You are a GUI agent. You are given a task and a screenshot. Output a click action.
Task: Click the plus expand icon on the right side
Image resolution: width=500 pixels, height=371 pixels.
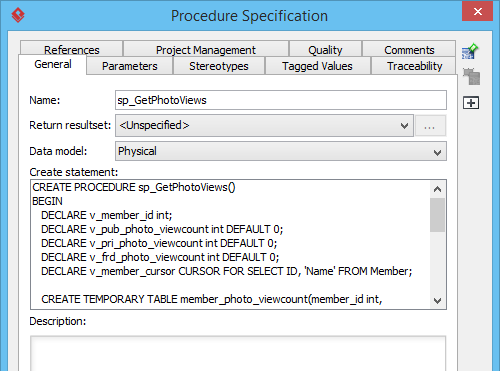coord(471,103)
